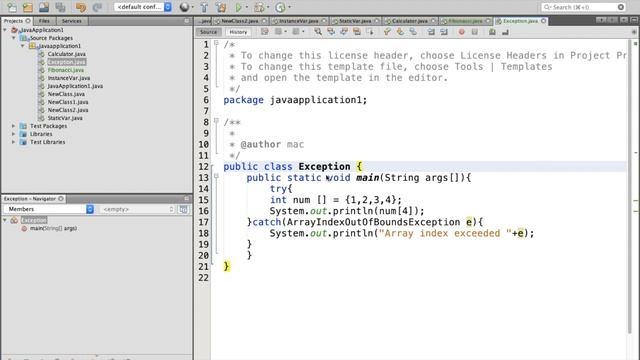Open the empty filter dropdown in Navigator
Image resolution: width=640 pixels, height=360 pixels.
[138, 209]
